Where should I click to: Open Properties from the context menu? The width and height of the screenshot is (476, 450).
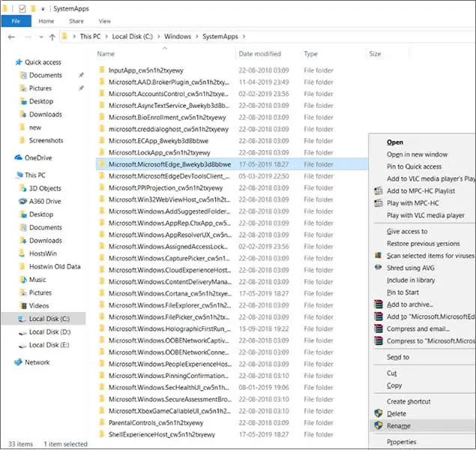(x=401, y=442)
